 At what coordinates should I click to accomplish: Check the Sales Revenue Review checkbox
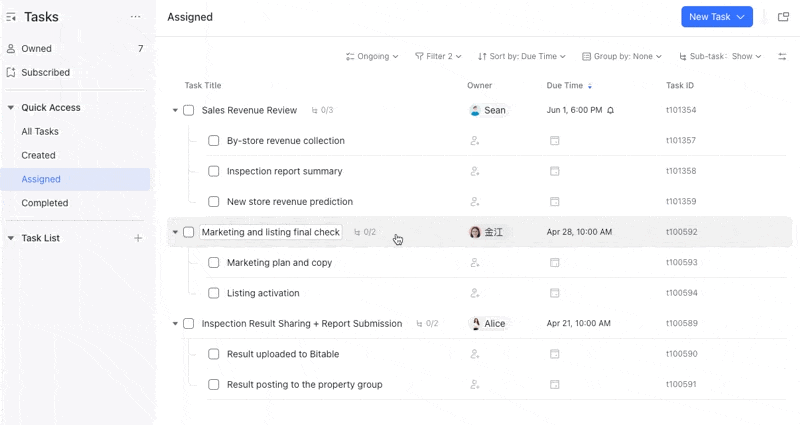(188, 110)
